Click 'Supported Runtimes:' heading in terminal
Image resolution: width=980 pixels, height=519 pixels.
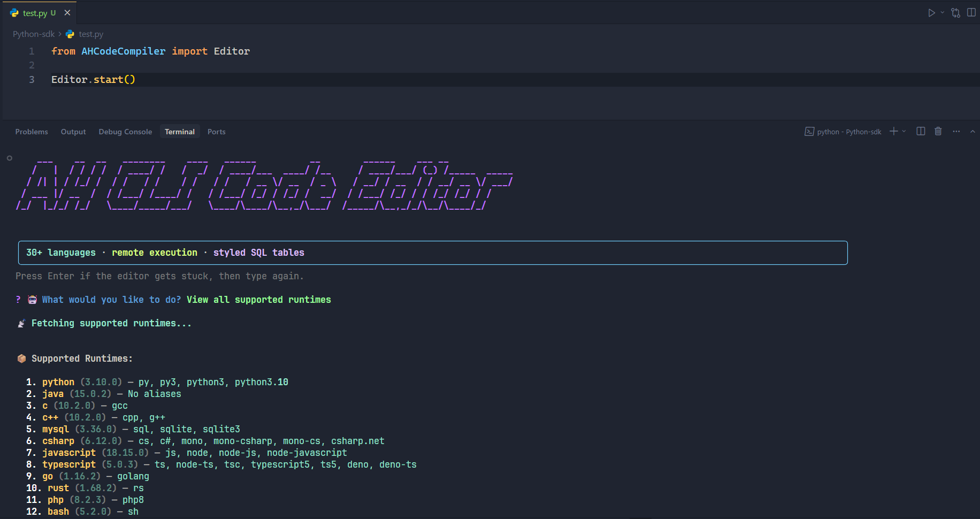pyautogui.click(x=82, y=358)
